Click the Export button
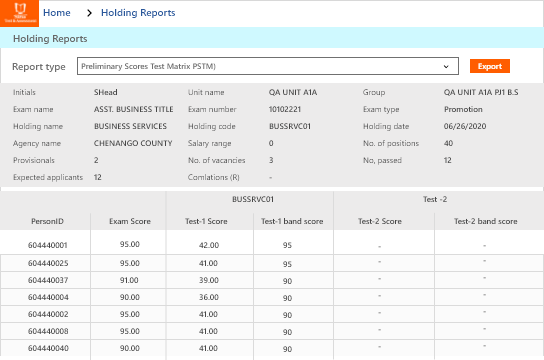Image resolution: width=544 pixels, height=360 pixels. 490,66
